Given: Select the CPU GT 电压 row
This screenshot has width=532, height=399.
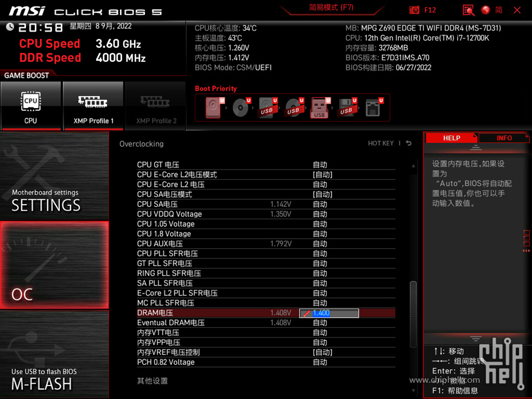Looking at the screenshot, I should click(266, 165).
